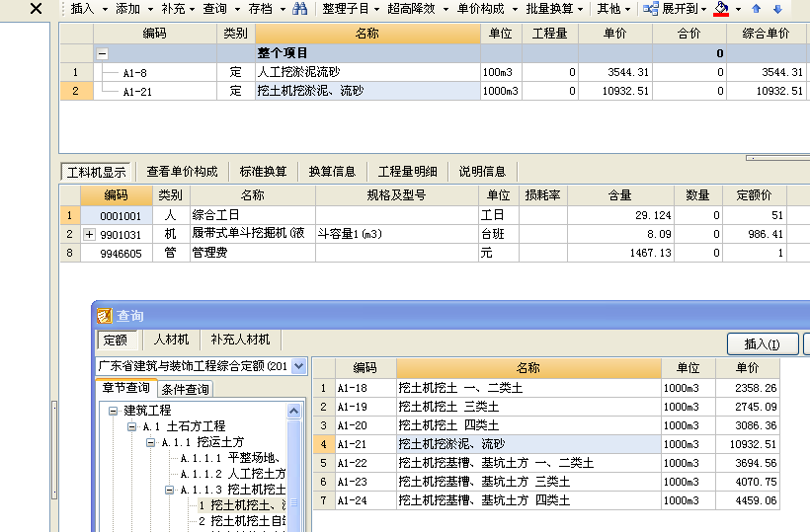This screenshot has width=810, height=532.
Task: Open the fill color dropdown arrow
Action: pyautogui.click(x=738, y=9)
